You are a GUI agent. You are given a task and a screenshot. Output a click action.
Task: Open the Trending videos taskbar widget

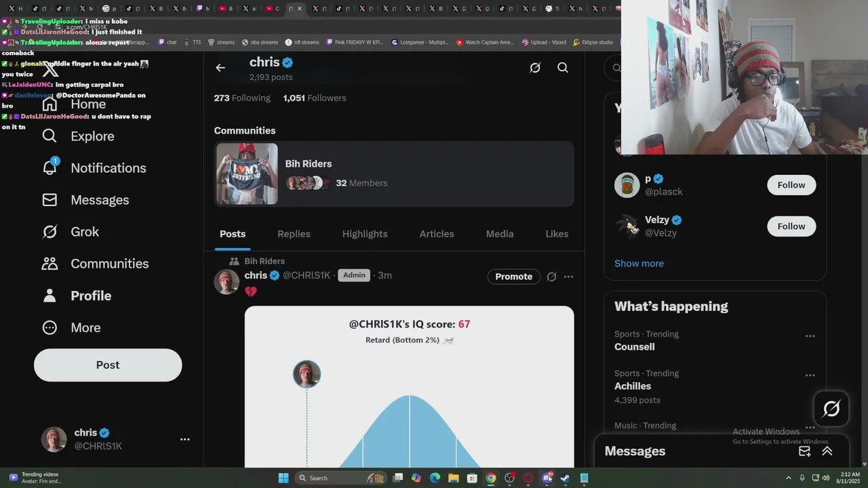pyautogui.click(x=35, y=478)
